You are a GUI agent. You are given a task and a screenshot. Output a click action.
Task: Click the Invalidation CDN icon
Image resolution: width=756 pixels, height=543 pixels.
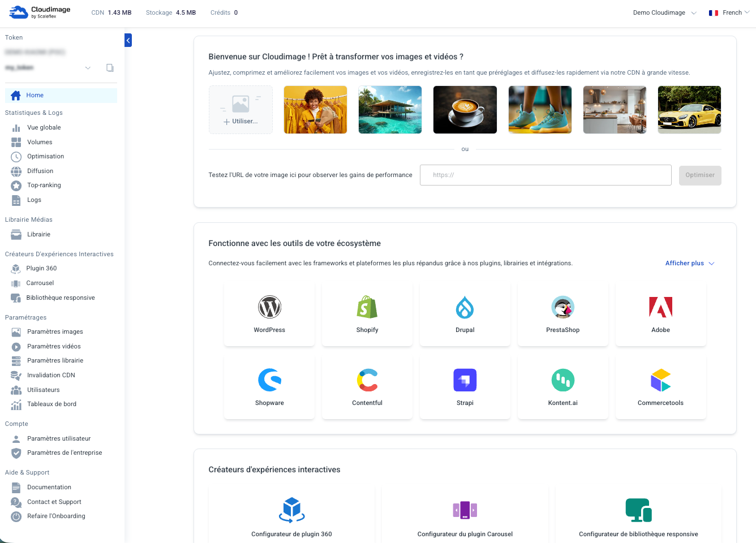click(x=16, y=376)
